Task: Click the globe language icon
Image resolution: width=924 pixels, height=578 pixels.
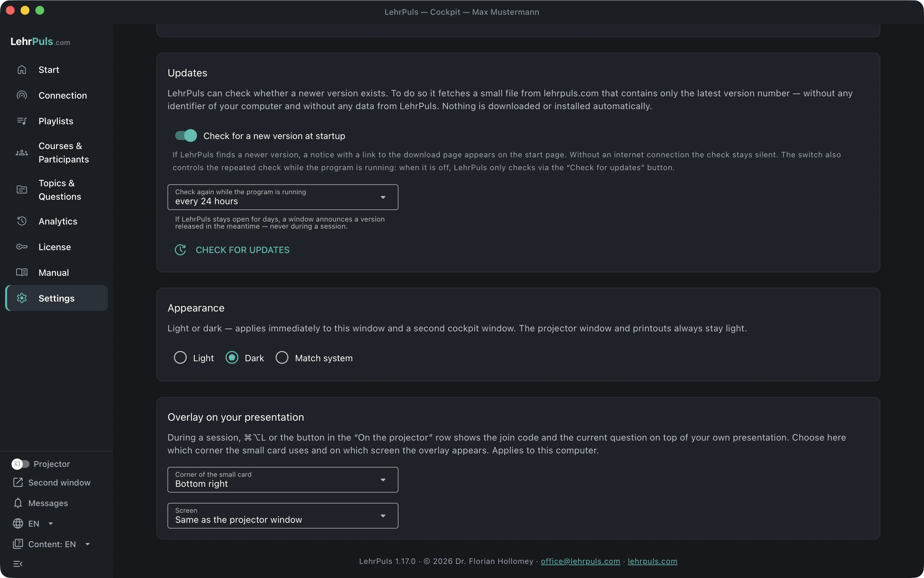Action: click(18, 523)
